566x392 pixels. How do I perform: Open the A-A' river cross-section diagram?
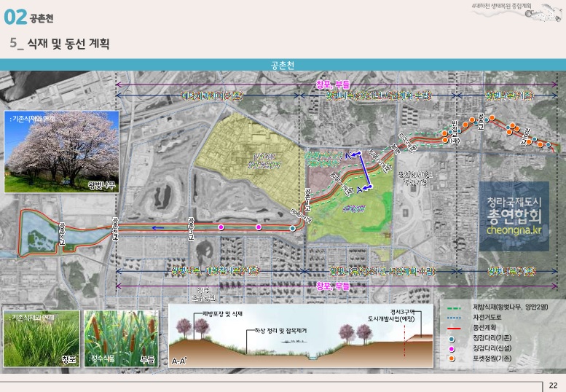(301, 336)
